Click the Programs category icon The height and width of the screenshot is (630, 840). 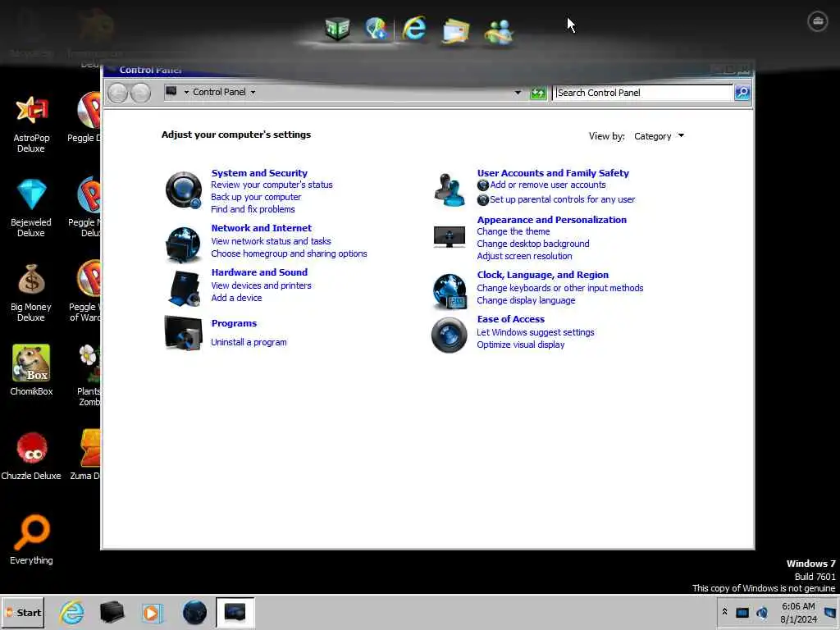pyautogui.click(x=183, y=333)
